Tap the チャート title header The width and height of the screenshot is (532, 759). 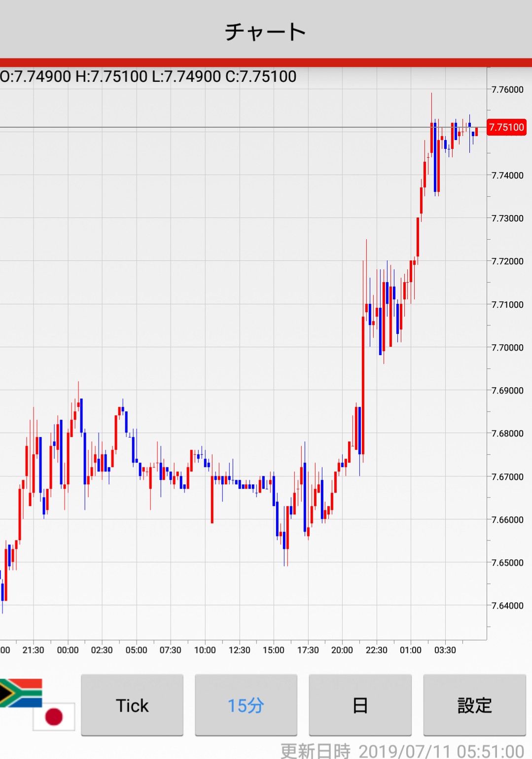click(266, 32)
